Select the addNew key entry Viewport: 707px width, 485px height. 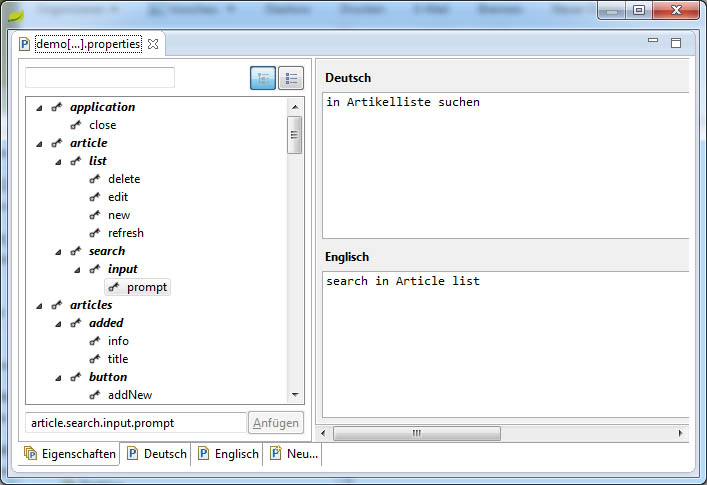pyautogui.click(x=130, y=395)
